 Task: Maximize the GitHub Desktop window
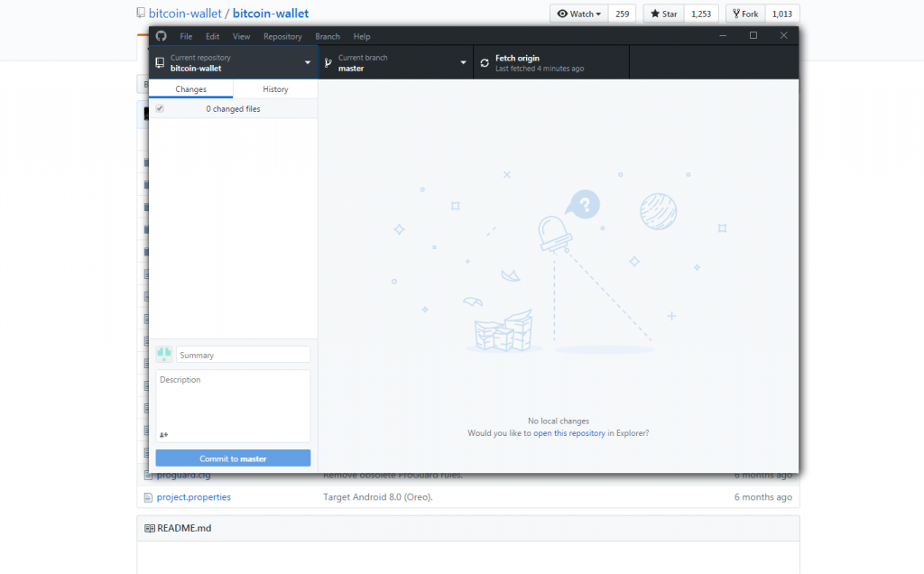pyautogui.click(x=753, y=35)
